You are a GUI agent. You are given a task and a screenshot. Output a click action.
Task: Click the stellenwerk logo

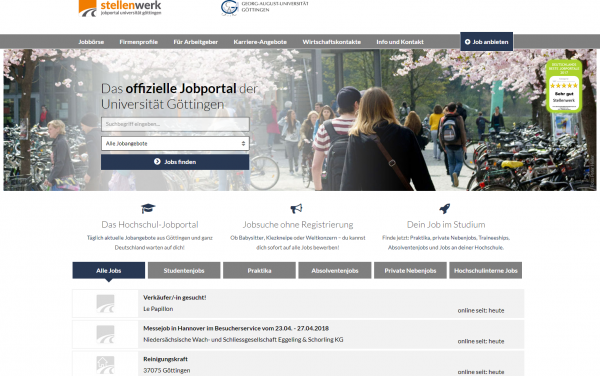click(x=120, y=8)
